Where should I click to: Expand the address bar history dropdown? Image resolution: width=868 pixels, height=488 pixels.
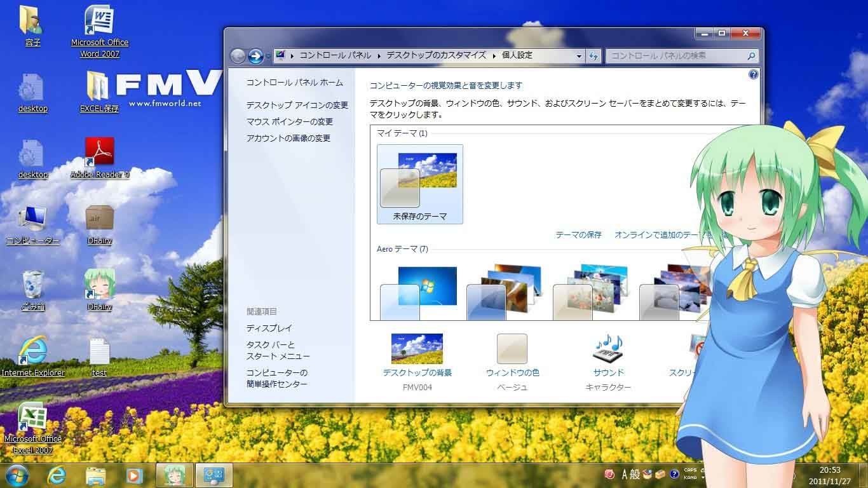point(579,56)
